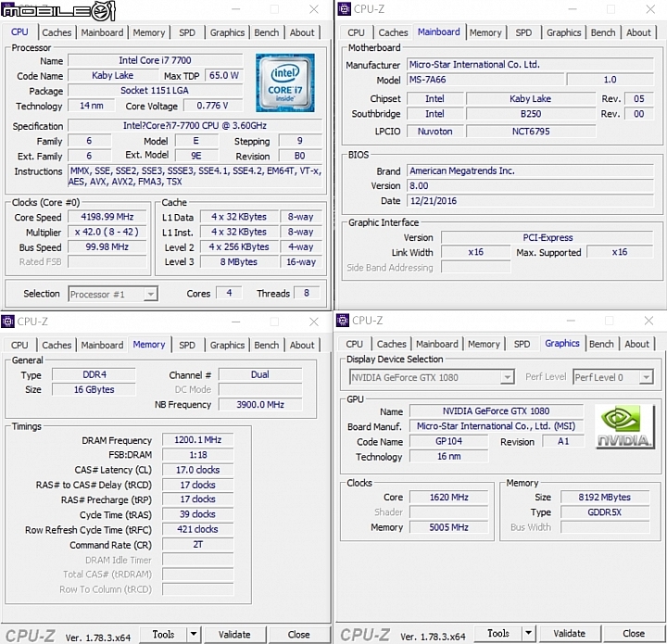Open SPD tab in the Mainboard window
The image size is (667, 644).
523,32
